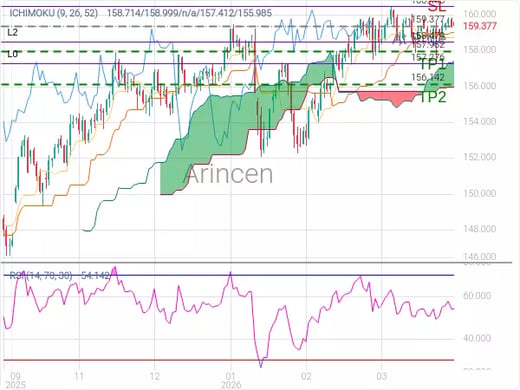Click the L0 level label
Screen dimensions: 520x390
[12, 54]
